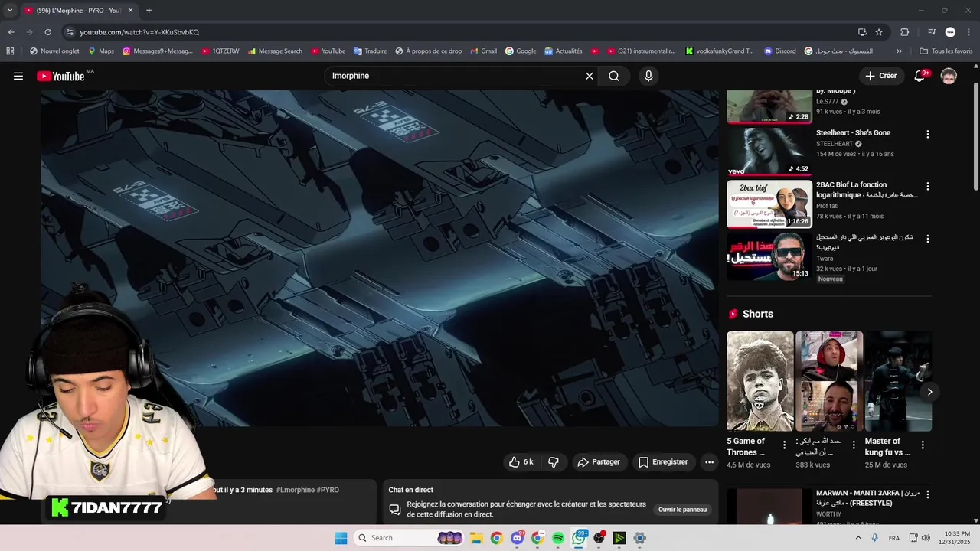Start voice search with the microphone icon
The width and height of the screenshot is (980, 551).
click(648, 76)
